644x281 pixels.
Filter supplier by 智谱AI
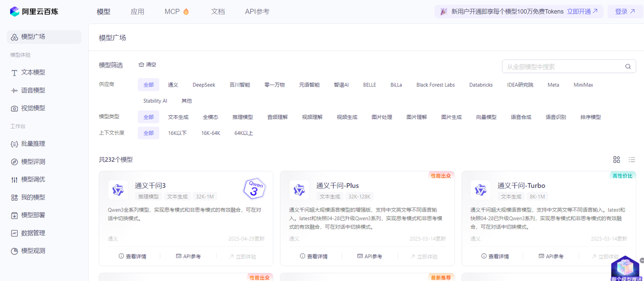point(341,85)
